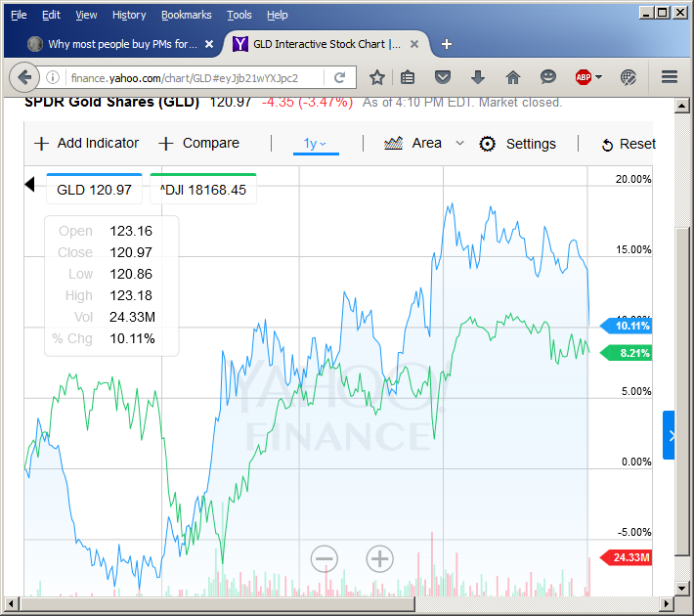
Task: Expand the Area chart type chevron
Action: [x=459, y=143]
